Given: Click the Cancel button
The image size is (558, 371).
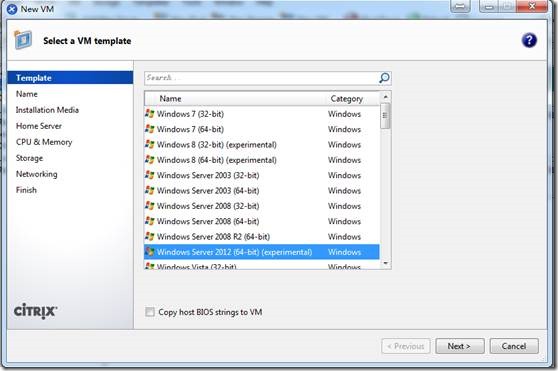Looking at the screenshot, I should pos(514,346).
